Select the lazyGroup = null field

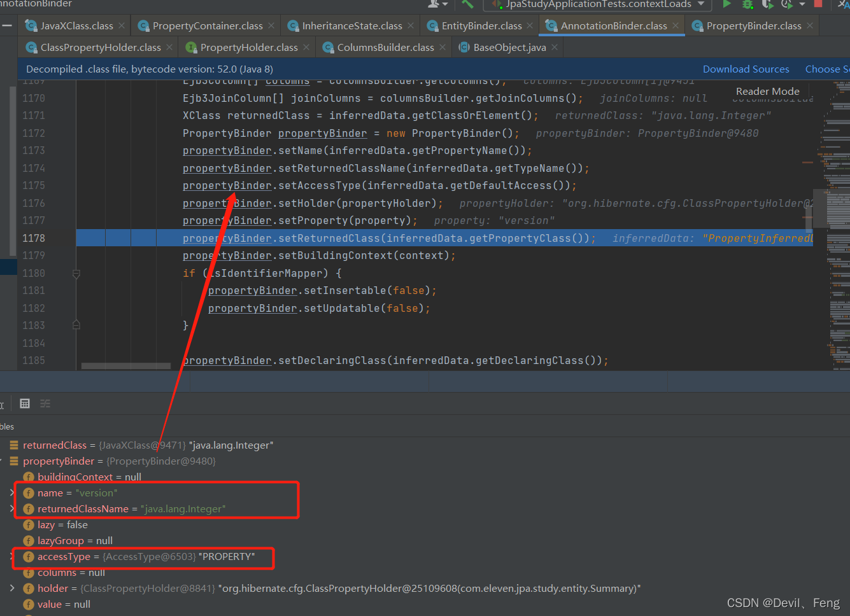pyautogui.click(x=75, y=541)
